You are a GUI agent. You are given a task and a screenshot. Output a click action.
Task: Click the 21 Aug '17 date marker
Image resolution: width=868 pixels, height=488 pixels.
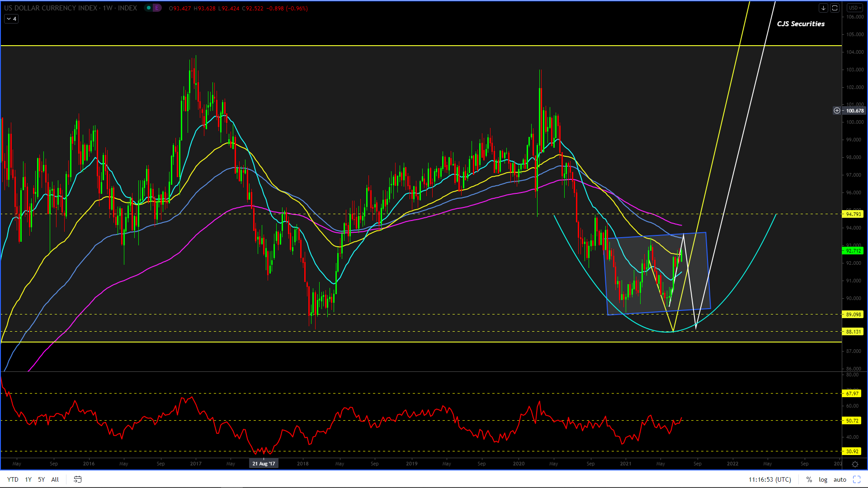264,464
